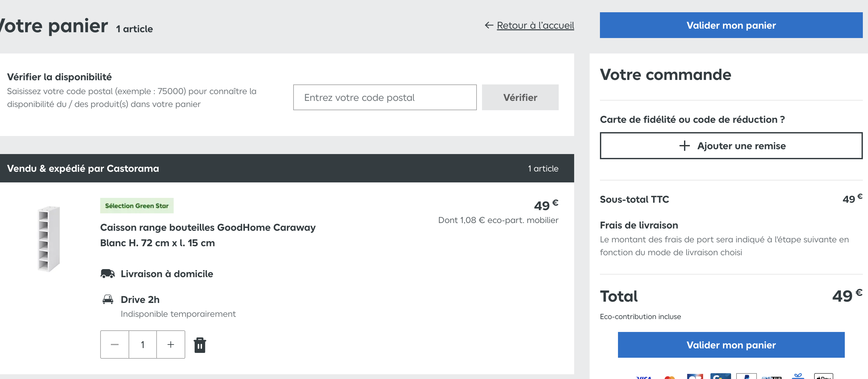Remove item using the trash icon
The height and width of the screenshot is (379, 868).
click(x=200, y=345)
